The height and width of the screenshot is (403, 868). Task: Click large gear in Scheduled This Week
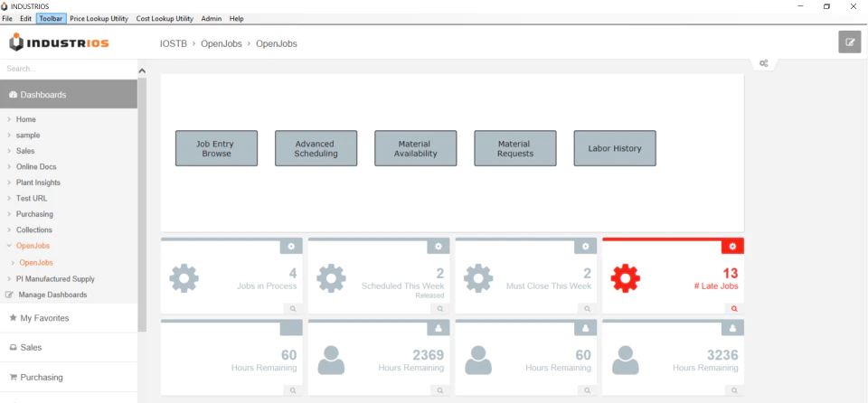(x=332, y=278)
